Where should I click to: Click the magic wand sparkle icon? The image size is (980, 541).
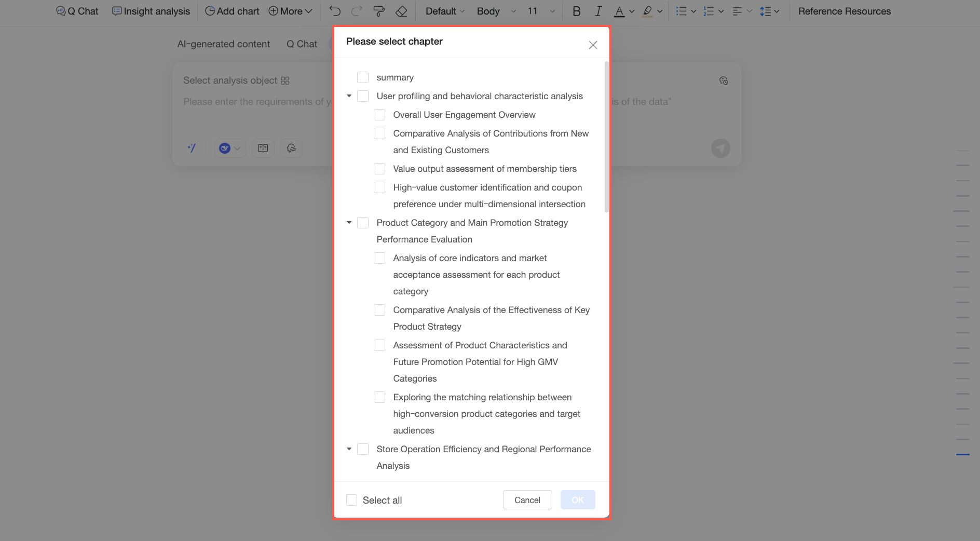192,148
